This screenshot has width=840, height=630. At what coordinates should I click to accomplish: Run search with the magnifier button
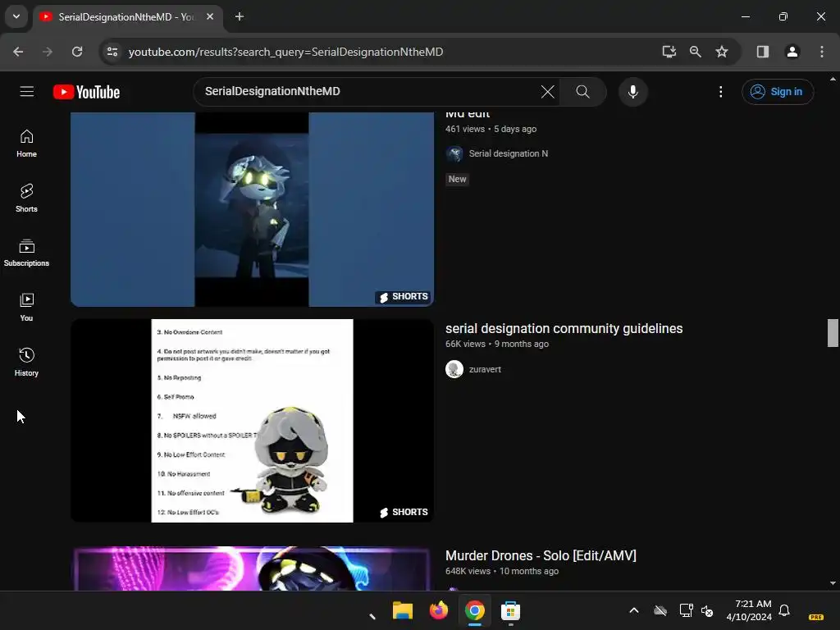583,92
